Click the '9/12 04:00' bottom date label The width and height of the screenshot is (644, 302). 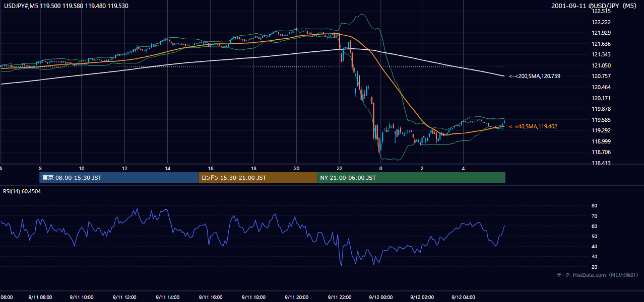[x=463, y=297]
